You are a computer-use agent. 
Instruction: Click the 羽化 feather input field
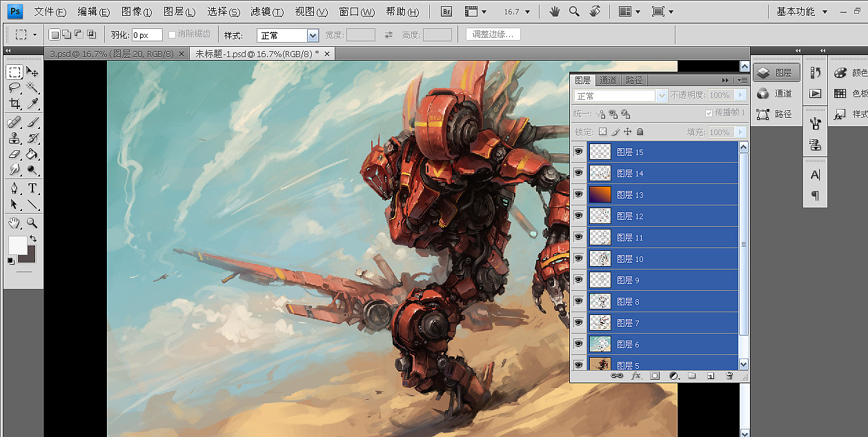[x=146, y=35]
